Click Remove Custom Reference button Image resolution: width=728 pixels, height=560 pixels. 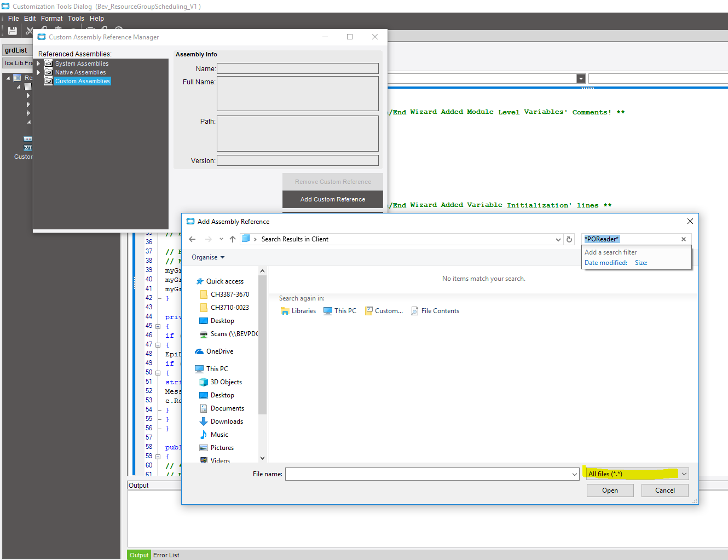[333, 182]
